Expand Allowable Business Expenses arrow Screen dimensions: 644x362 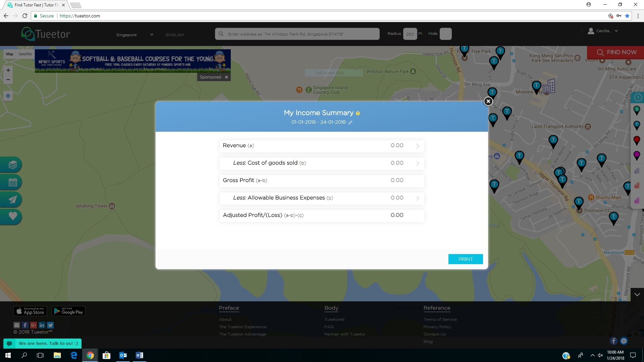(x=418, y=198)
